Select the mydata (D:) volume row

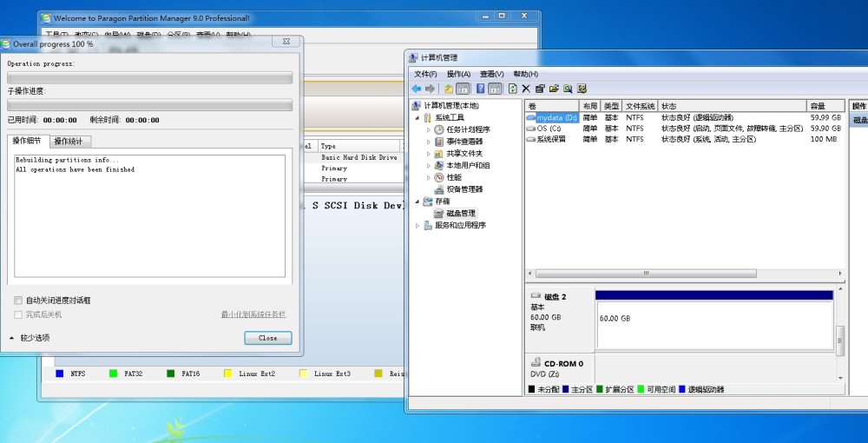[684, 117]
